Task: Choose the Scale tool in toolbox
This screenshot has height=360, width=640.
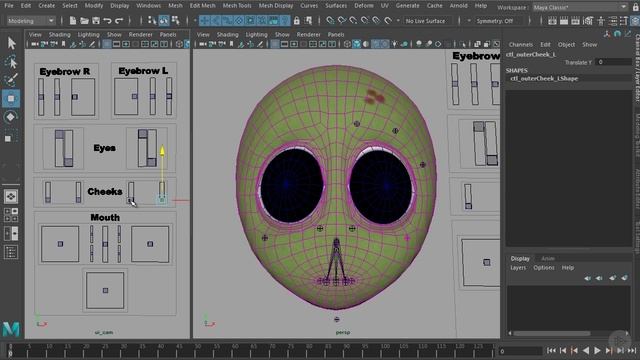Action: (x=10, y=137)
